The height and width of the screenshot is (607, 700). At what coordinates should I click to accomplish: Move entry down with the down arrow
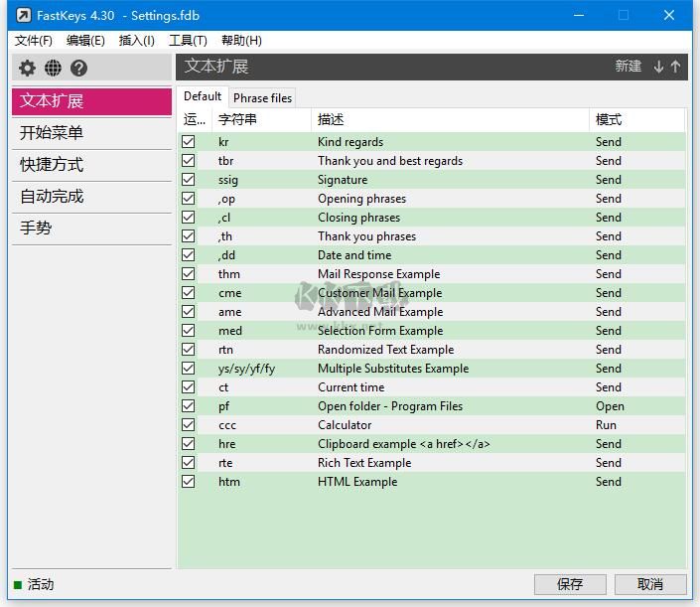(x=658, y=67)
